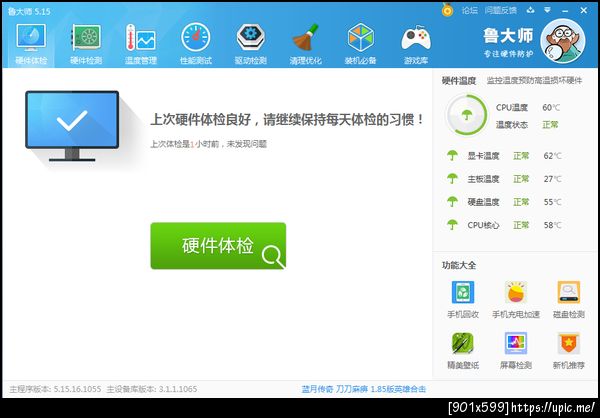Click the 功能大全 heading

click(x=459, y=265)
